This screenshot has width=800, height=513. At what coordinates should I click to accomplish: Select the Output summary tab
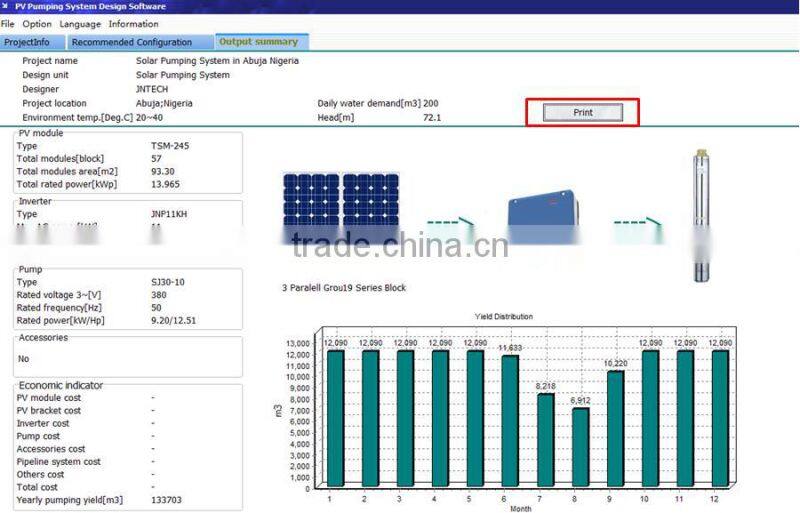click(x=261, y=42)
